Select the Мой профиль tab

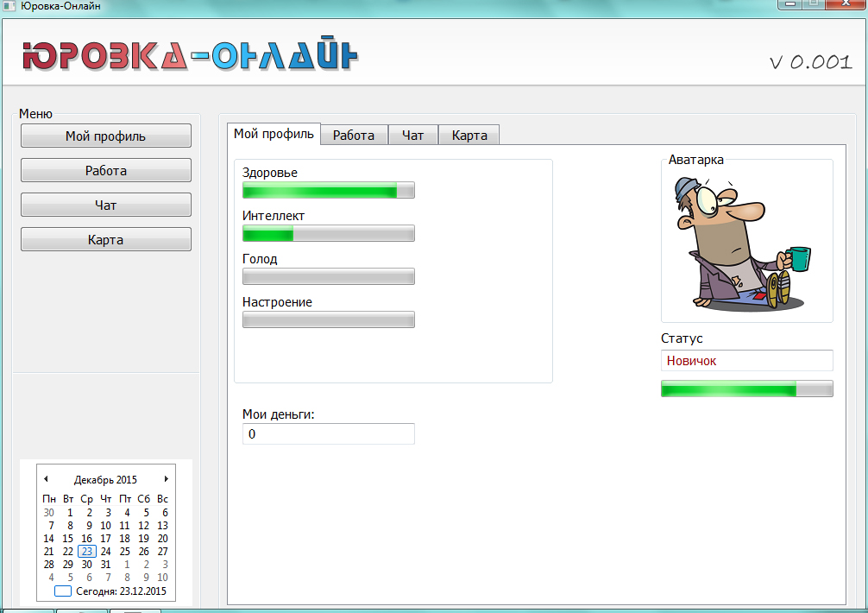274,134
